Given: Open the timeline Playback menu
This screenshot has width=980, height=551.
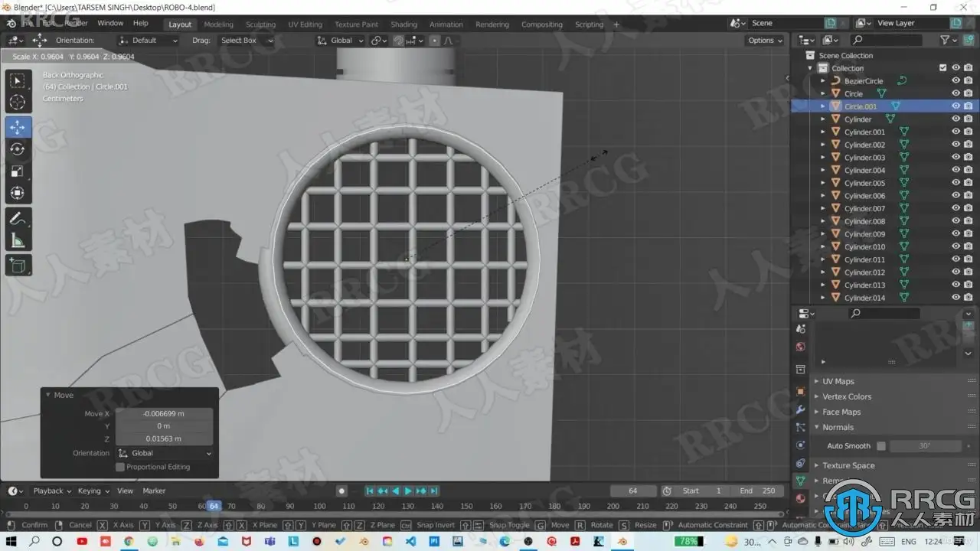Looking at the screenshot, I should tap(51, 491).
